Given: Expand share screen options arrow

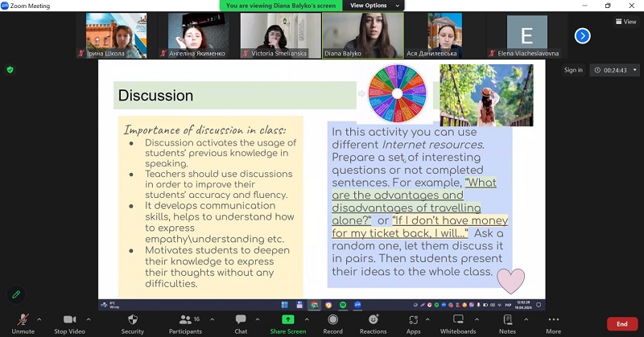Looking at the screenshot, I should pos(307,319).
